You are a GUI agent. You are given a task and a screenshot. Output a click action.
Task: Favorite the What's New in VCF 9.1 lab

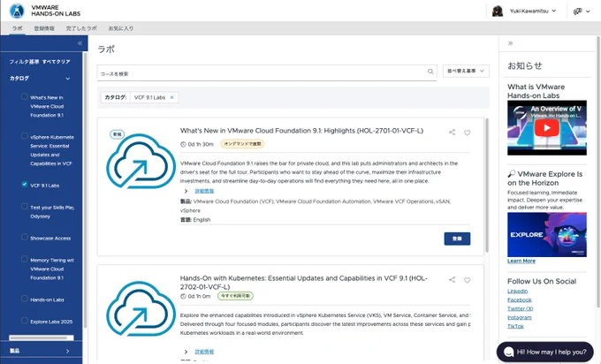pyautogui.click(x=468, y=133)
